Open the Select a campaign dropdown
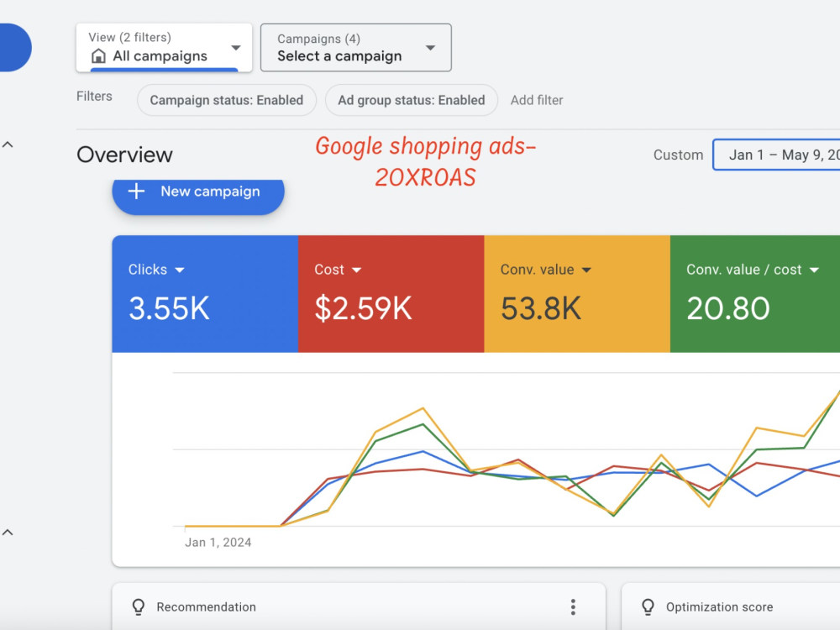This screenshot has width=840, height=630. point(355,48)
